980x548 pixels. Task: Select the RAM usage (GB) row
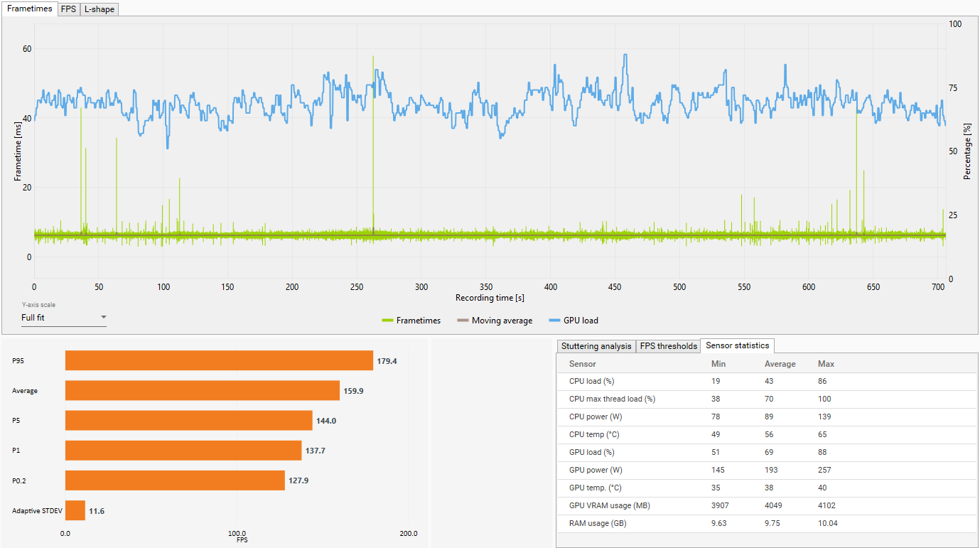point(766,523)
